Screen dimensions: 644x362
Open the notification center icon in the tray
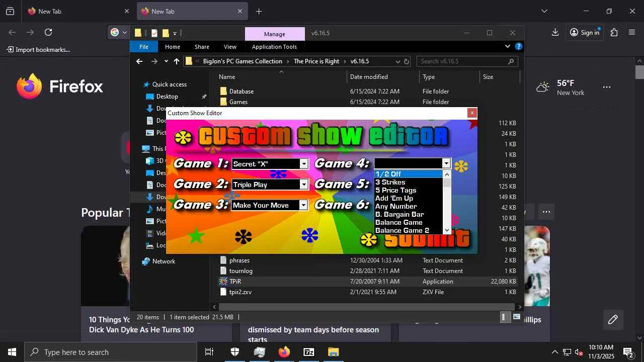[627, 352]
